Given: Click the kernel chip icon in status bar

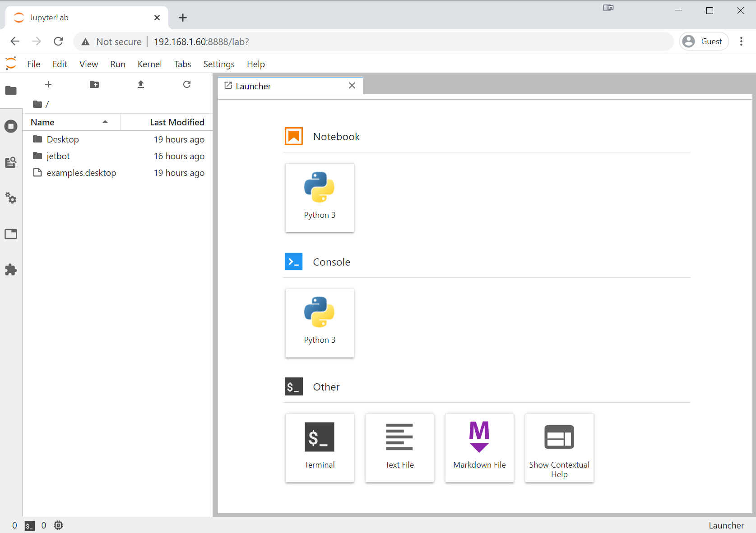Looking at the screenshot, I should tap(58, 525).
